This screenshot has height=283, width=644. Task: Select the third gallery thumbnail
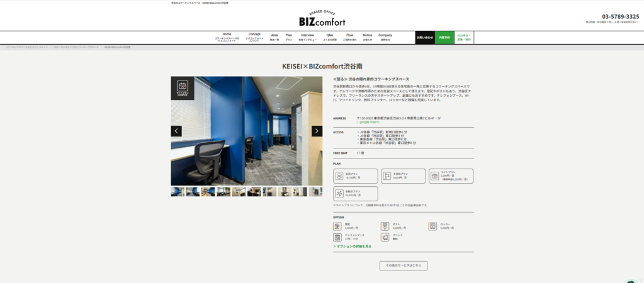[x=208, y=192]
